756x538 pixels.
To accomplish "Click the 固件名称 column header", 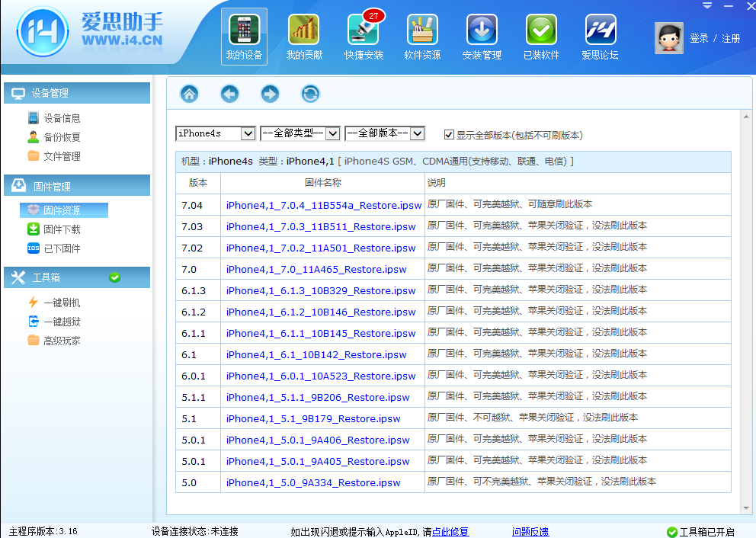I will point(322,183).
